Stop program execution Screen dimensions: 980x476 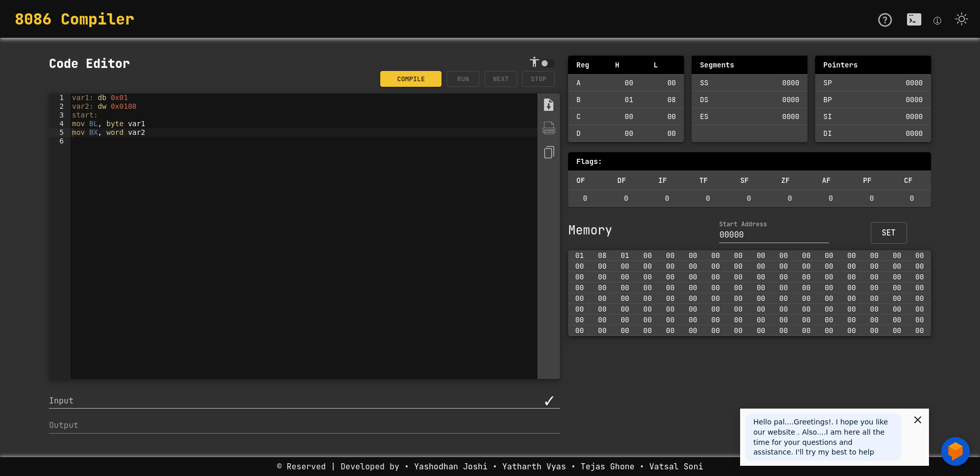pos(538,79)
